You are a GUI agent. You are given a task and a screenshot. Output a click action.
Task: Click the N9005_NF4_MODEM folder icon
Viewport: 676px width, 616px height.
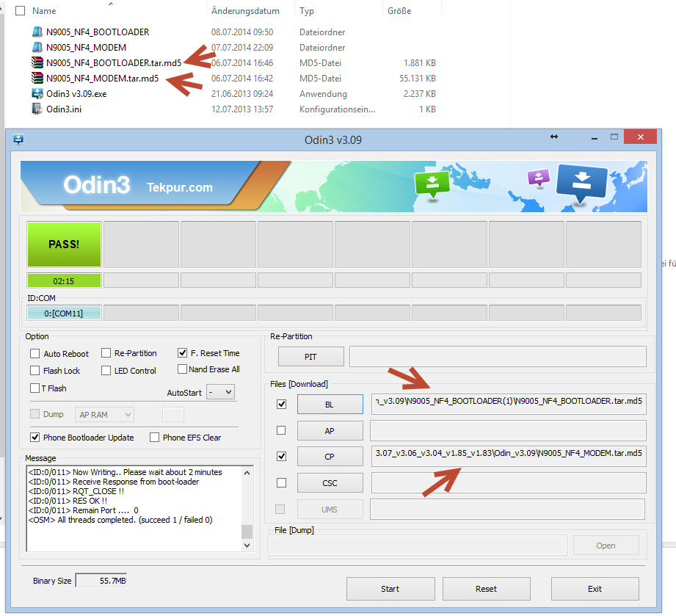pyautogui.click(x=37, y=48)
